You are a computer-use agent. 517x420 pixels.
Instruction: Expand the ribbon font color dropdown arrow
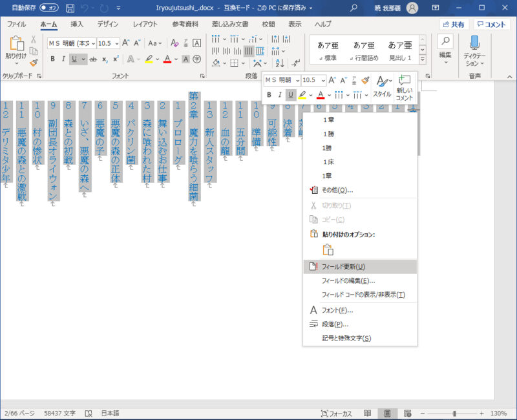176,59
